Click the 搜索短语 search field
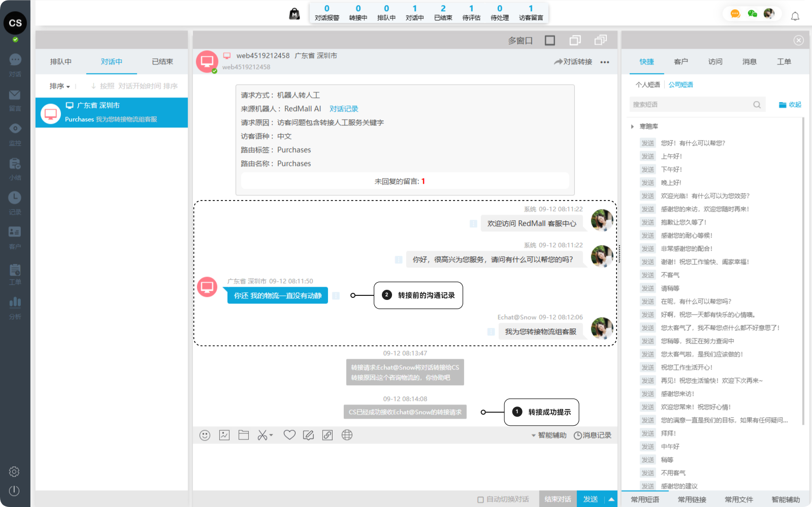The height and width of the screenshot is (507, 812). click(692, 105)
